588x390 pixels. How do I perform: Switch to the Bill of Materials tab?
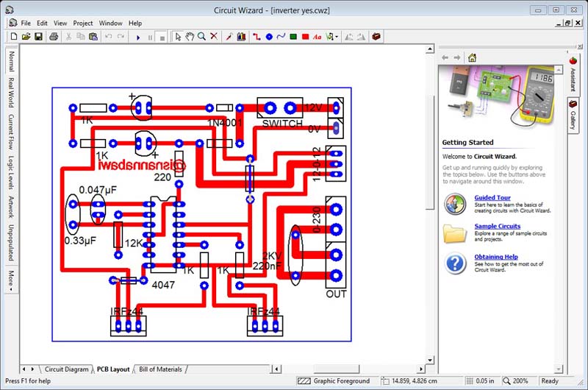click(160, 369)
